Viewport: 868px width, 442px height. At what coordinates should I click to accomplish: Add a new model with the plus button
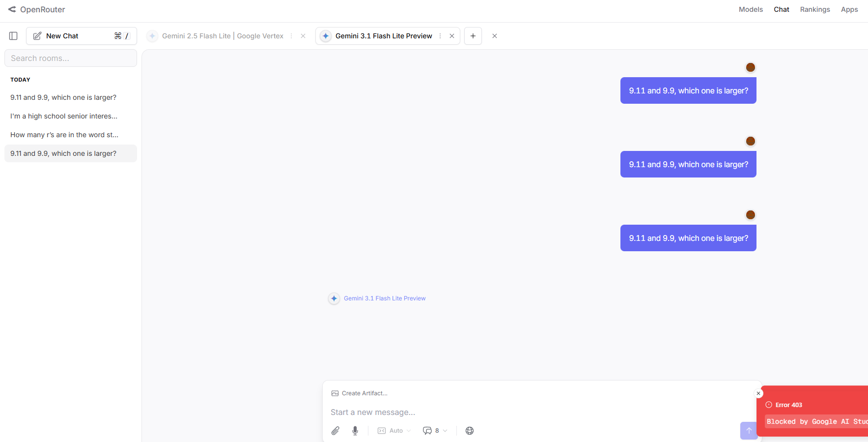473,36
